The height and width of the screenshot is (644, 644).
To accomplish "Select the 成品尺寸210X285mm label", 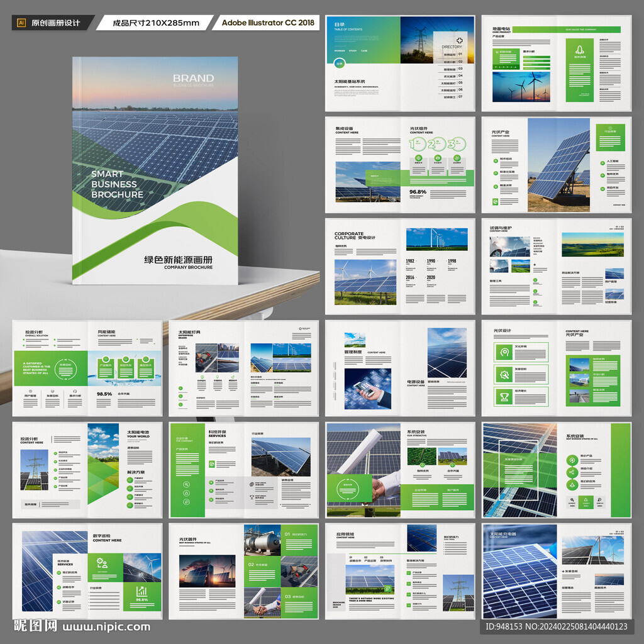I will pos(156,23).
